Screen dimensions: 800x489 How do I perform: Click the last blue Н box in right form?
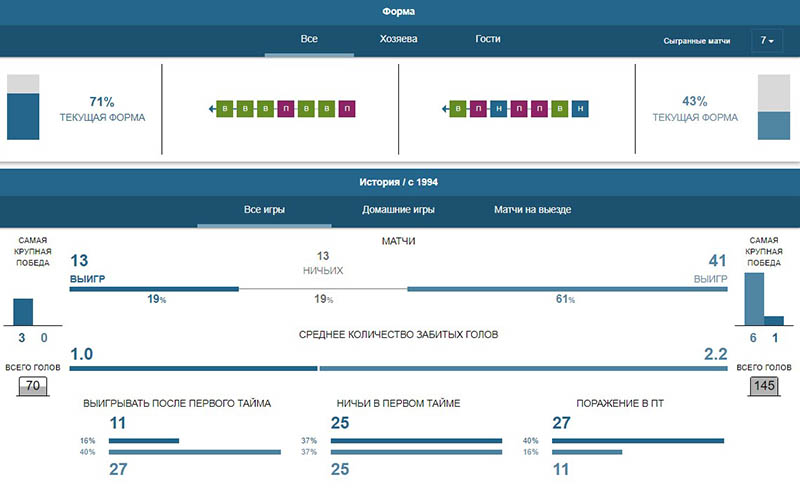tap(580, 109)
